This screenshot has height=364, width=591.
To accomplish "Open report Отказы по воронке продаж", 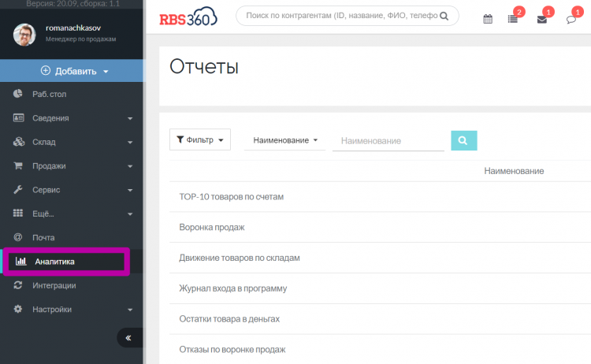I will pos(232,349).
